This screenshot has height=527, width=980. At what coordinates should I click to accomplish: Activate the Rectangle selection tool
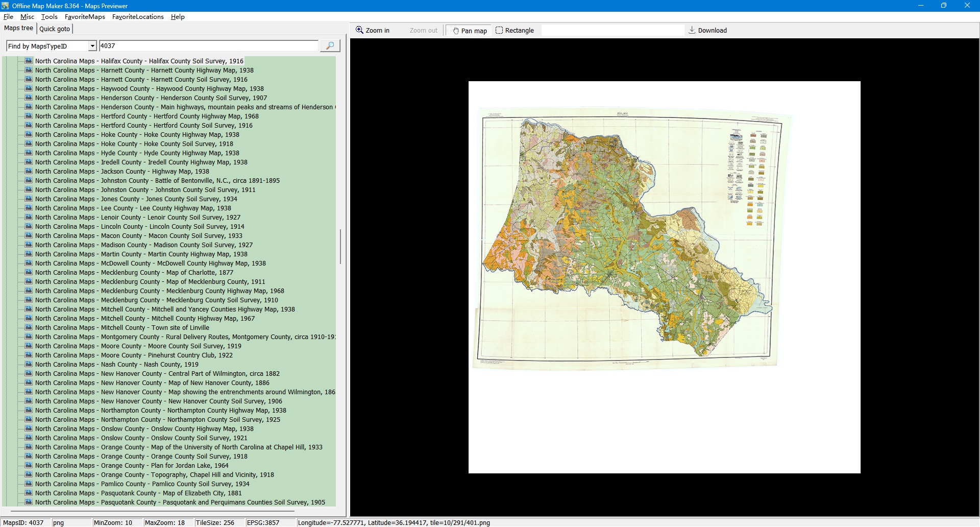pyautogui.click(x=514, y=31)
